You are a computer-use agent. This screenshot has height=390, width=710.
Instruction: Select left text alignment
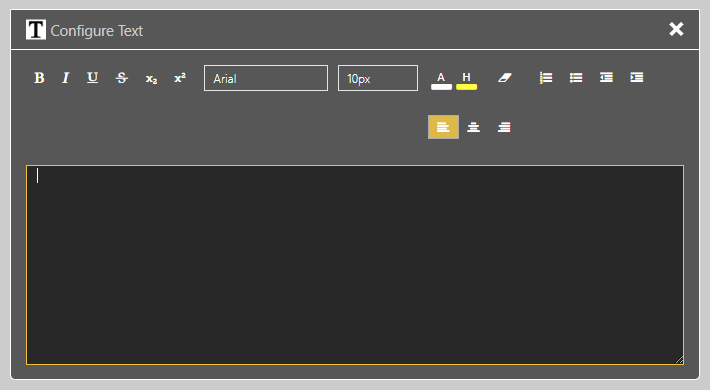click(x=443, y=127)
